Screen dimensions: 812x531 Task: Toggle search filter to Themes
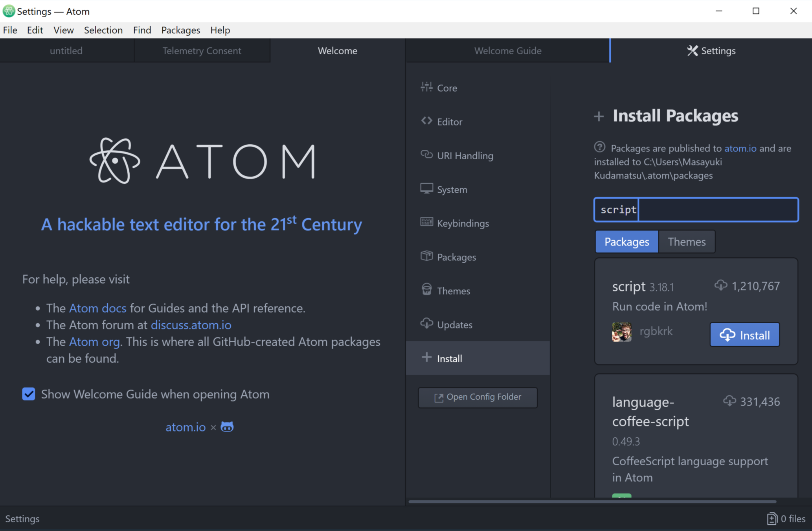click(x=686, y=242)
